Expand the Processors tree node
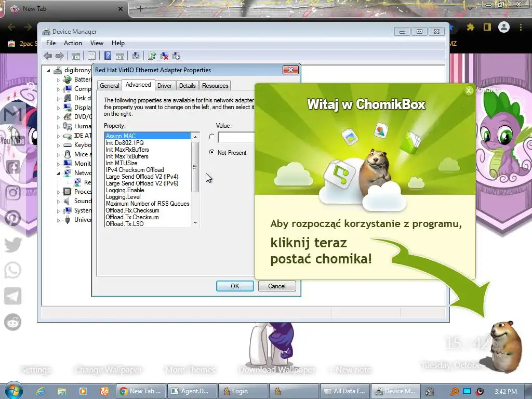The height and width of the screenshot is (399, 532). click(58, 192)
